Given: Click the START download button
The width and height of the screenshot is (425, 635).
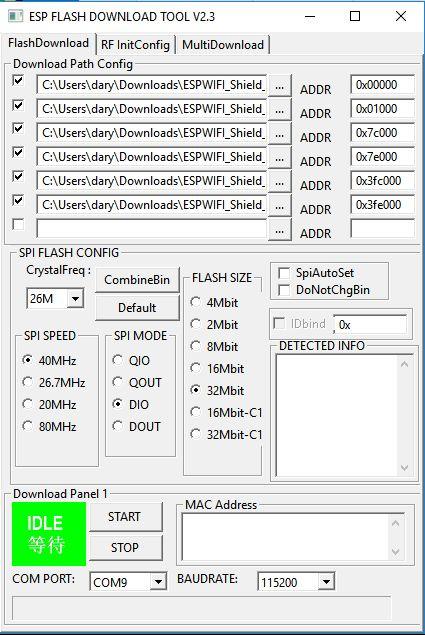Looking at the screenshot, I should point(125,517).
